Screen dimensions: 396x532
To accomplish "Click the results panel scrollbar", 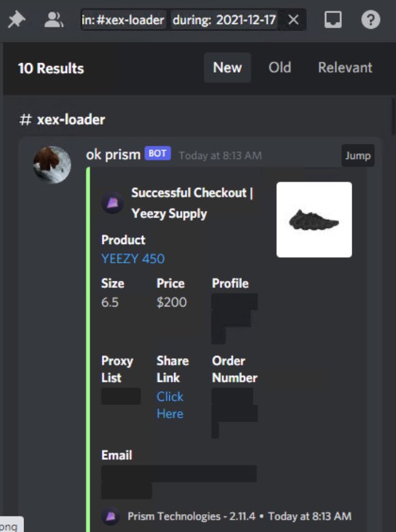I will point(393,117).
